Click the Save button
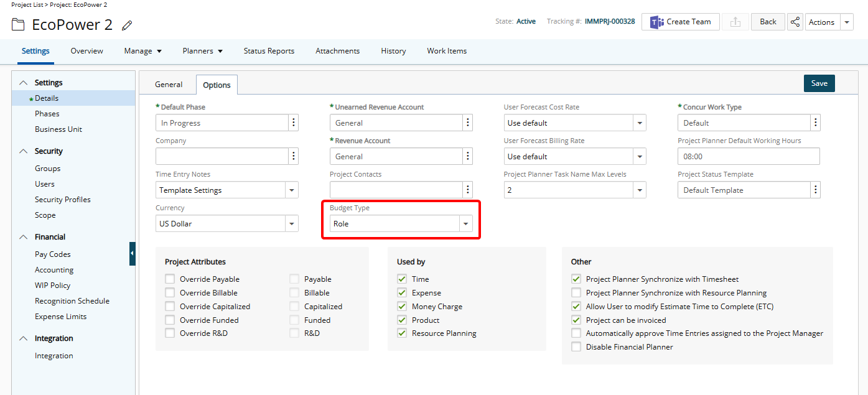868x395 pixels. coord(819,83)
